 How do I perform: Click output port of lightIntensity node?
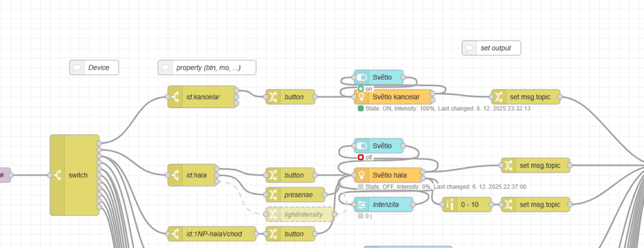coord(335,214)
